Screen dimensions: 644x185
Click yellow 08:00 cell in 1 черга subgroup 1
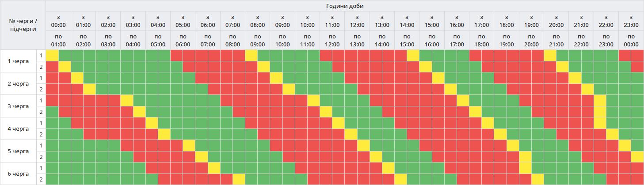pyautogui.click(x=252, y=56)
